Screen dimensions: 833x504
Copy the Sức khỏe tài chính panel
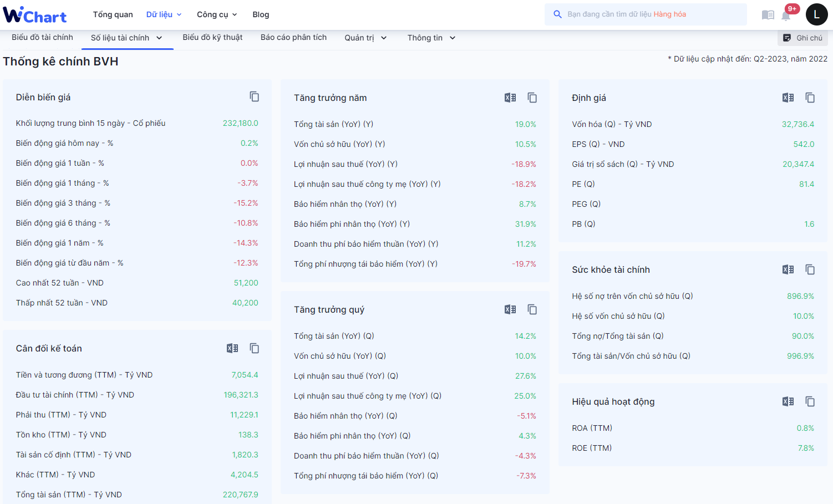click(x=810, y=269)
